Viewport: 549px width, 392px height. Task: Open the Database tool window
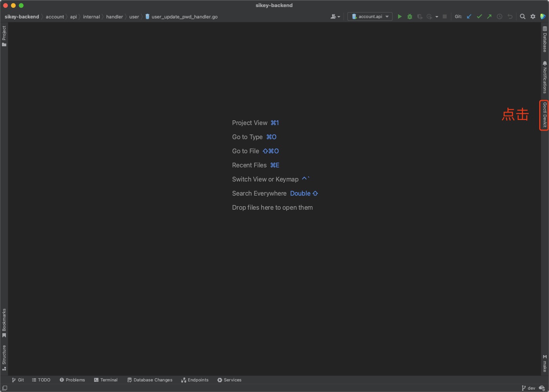(545, 39)
